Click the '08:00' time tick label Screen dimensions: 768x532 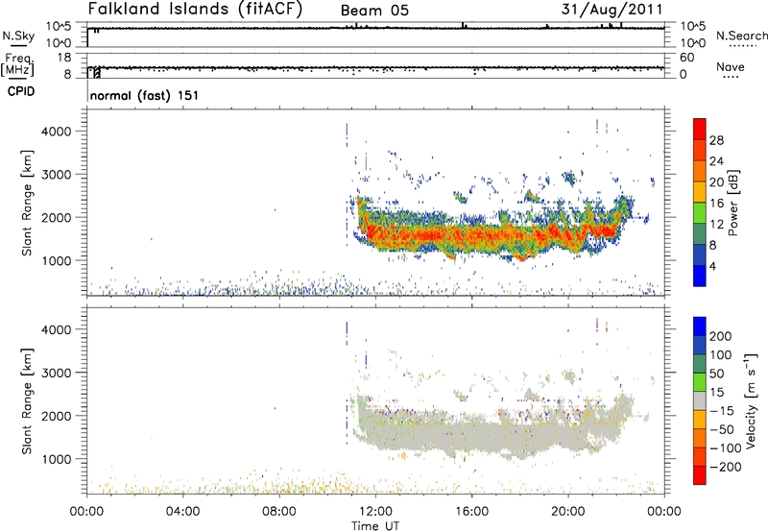279,512
